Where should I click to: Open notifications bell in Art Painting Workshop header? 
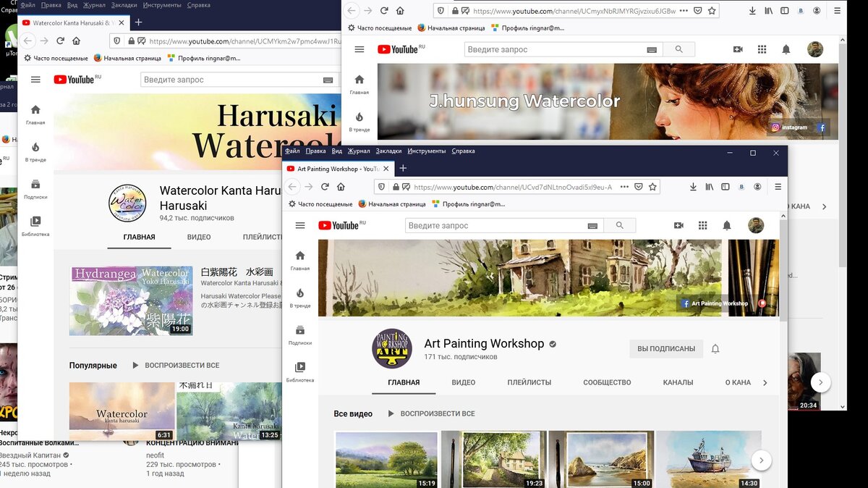pyautogui.click(x=727, y=225)
